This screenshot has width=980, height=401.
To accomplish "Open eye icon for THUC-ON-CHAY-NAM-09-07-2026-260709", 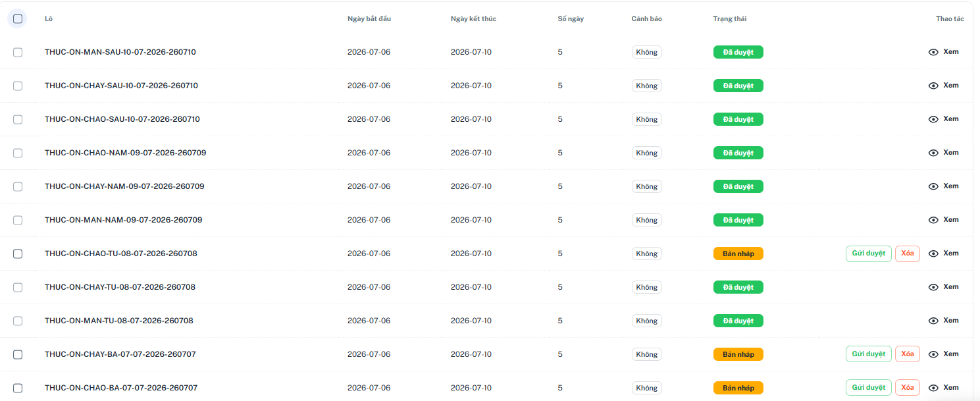I will coord(933,186).
